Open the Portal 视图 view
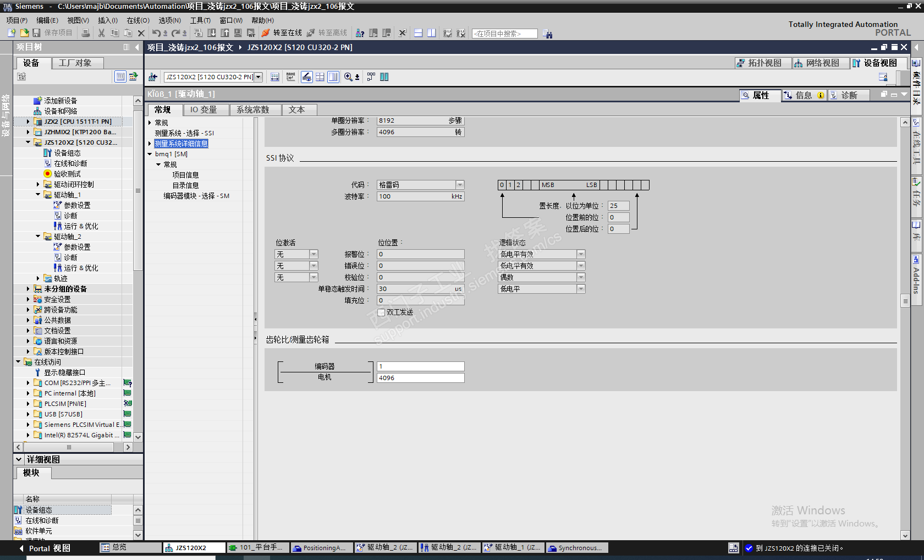Image resolution: width=924 pixels, height=560 pixels. pyautogui.click(x=45, y=548)
